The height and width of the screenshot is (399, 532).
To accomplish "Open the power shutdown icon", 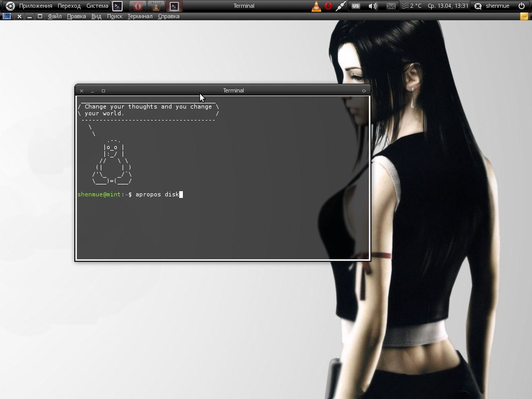I will point(522,6).
